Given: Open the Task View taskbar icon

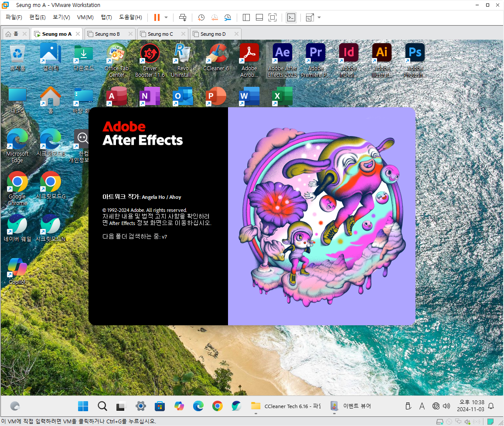Looking at the screenshot, I should (121, 406).
